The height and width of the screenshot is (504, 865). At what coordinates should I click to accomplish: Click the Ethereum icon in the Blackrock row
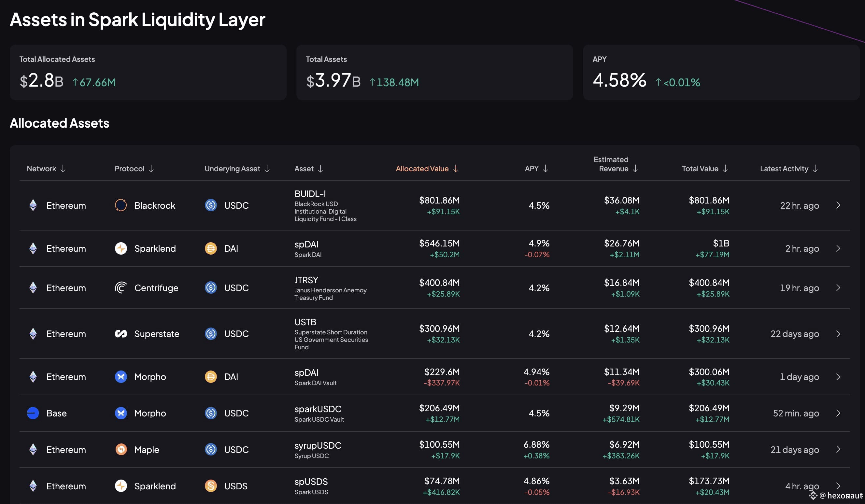tap(33, 205)
